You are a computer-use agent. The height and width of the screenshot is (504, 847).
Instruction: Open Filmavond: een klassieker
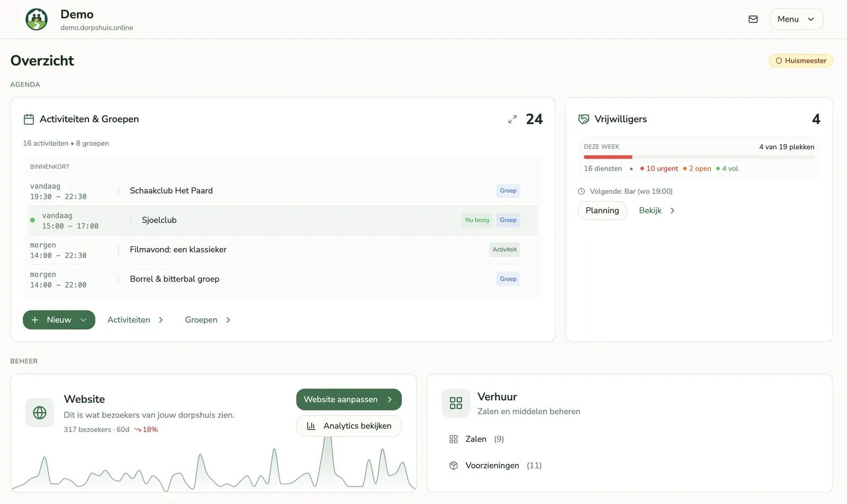coord(283,250)
